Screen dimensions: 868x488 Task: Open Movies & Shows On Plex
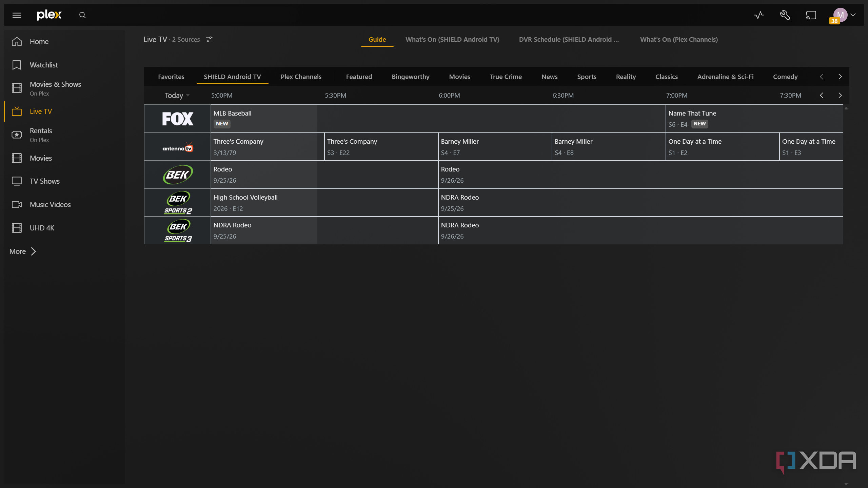pyautogui.click(x=55, y=88)
